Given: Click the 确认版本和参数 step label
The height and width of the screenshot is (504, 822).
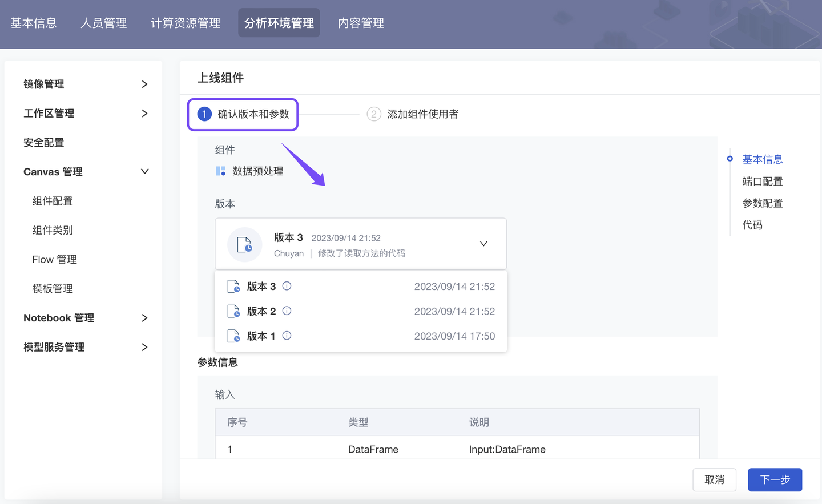Looking at the screenshot, I should coord(253,114).
